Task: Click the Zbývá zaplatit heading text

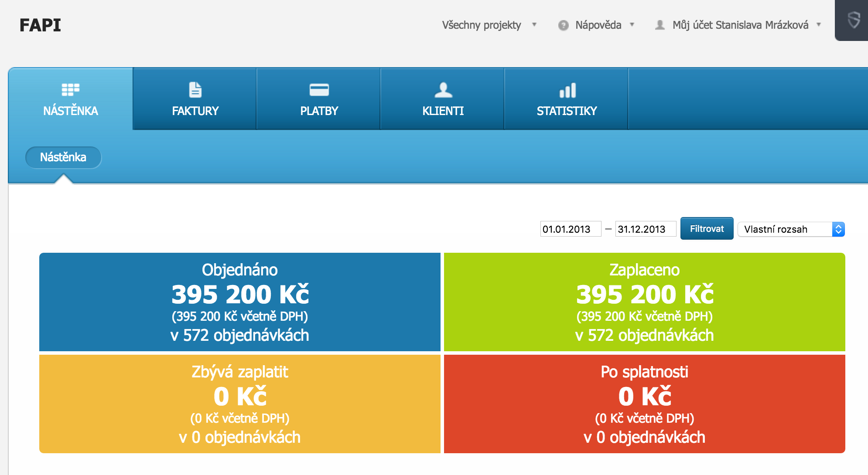Action: click(240, 372)
